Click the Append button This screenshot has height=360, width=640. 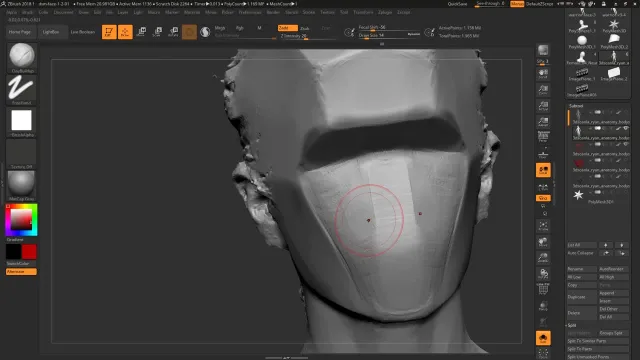pos(613,293)
